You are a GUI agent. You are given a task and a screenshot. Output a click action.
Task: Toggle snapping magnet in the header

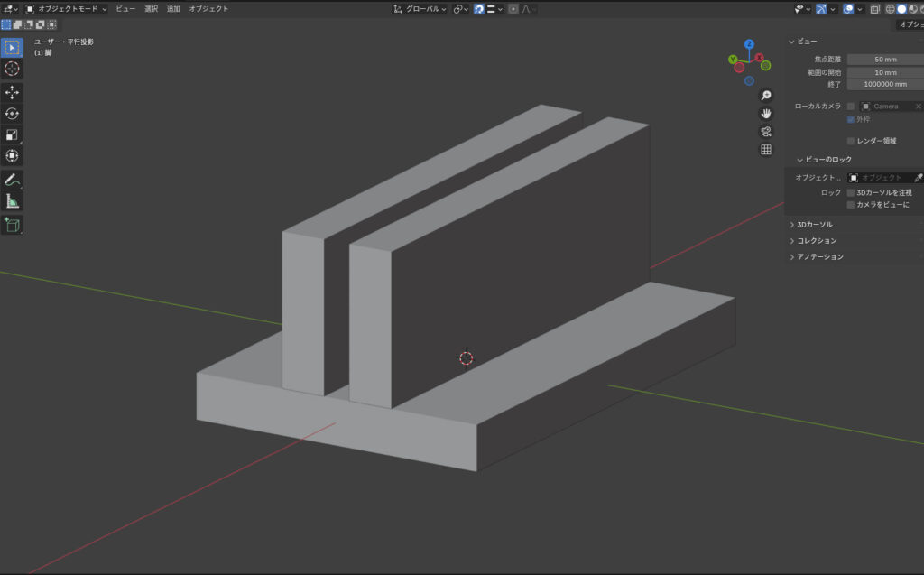478,9
